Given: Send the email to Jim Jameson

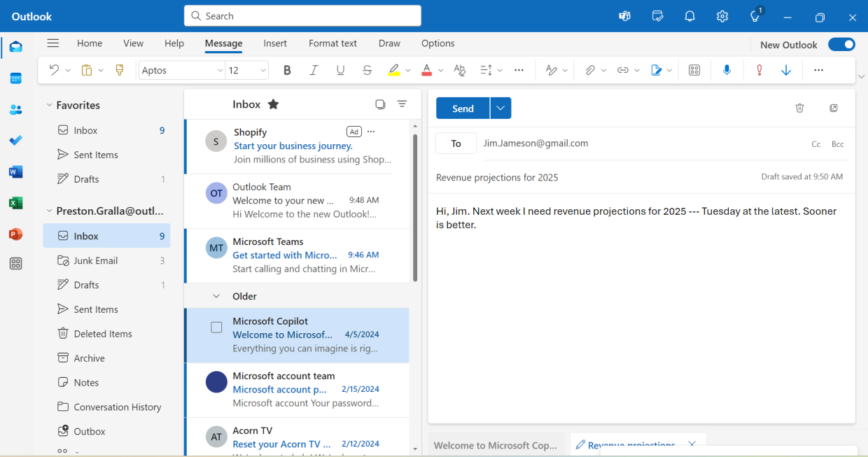Looking at the screenshot, I should pyautogui.click(x=461, y=108).
